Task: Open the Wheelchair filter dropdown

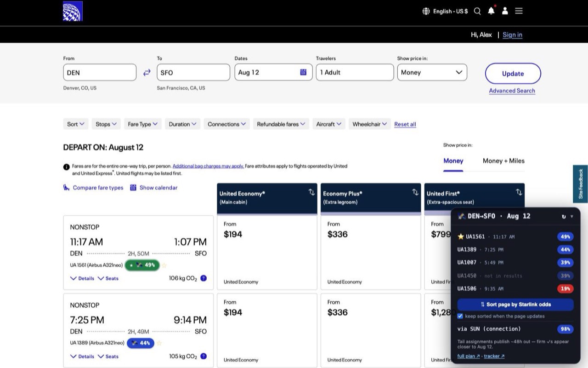Action: tap(370, 124)
